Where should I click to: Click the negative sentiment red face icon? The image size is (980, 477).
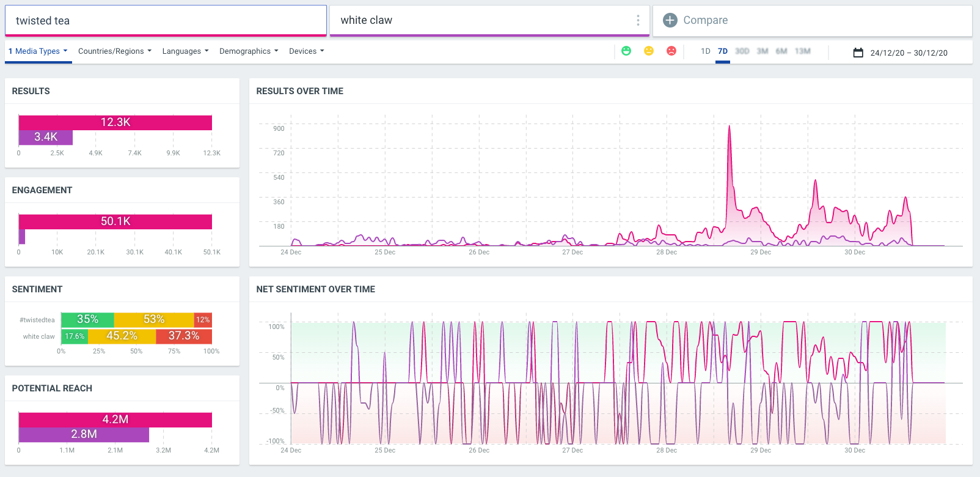pos(671,51)
